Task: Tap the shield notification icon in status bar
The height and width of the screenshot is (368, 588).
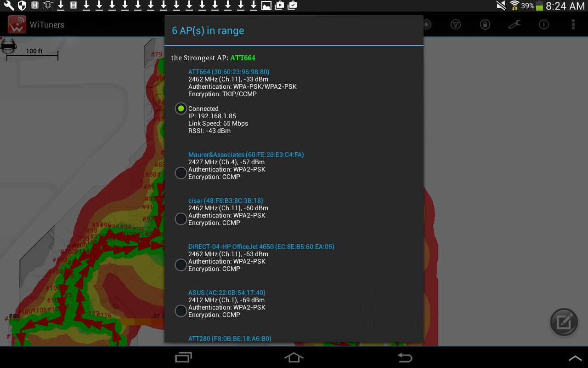Action: pyautogui.click(x=22, y=6)
